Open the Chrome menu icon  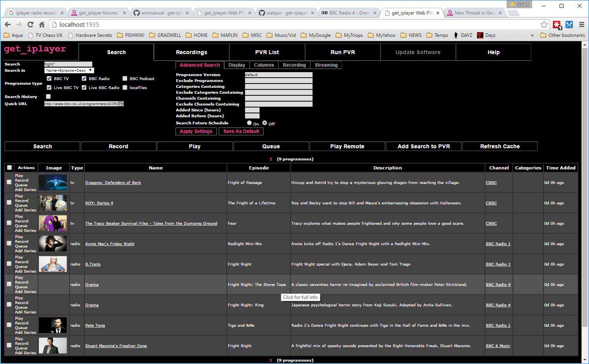tap(582, 24)
